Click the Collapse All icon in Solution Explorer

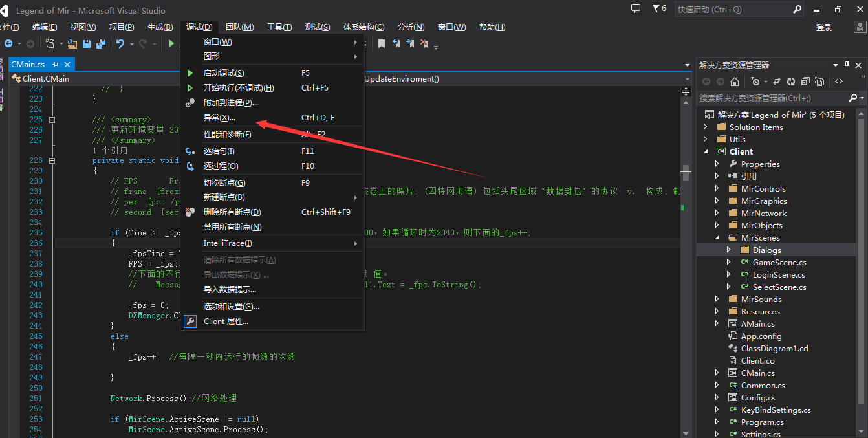coord(805,82)
